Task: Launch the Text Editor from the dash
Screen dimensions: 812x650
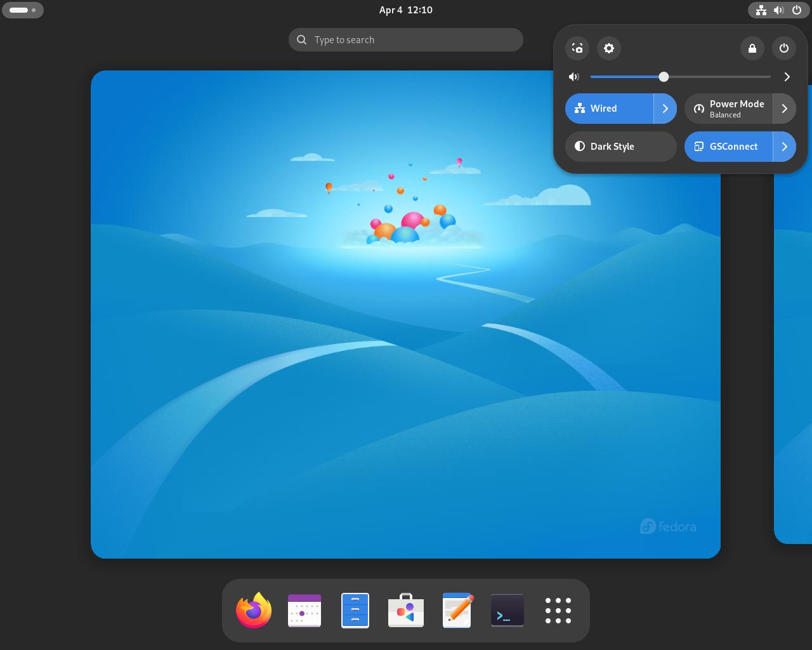Action: [x=457, y=610]
